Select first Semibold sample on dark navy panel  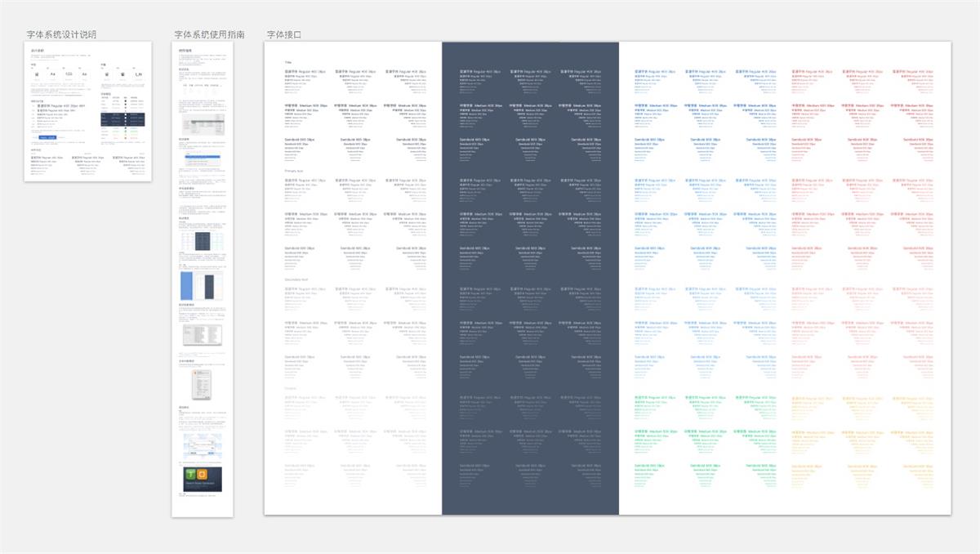[x=475, y=140]
